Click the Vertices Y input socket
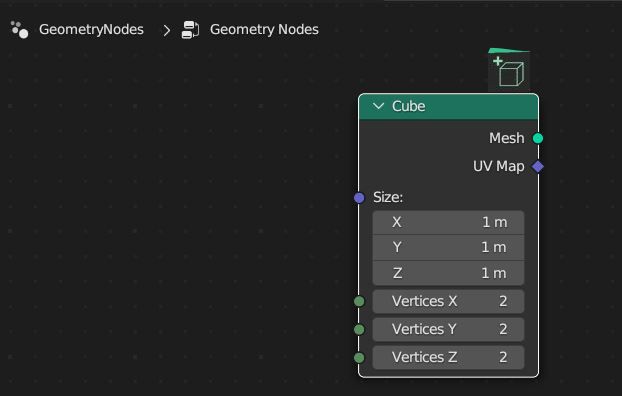The image size is (622, 396). 359,329
